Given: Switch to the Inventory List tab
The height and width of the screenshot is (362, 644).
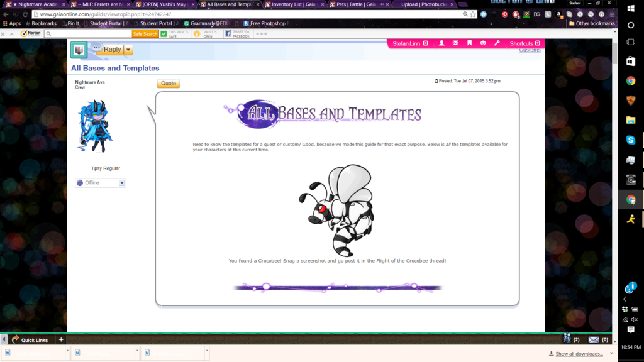Looking at the screenshot, I should click(x=293, y=4).
